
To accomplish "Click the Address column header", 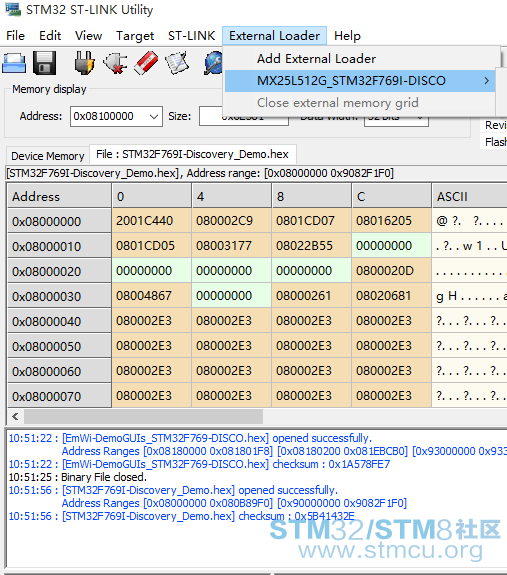I will pos(59,196).
